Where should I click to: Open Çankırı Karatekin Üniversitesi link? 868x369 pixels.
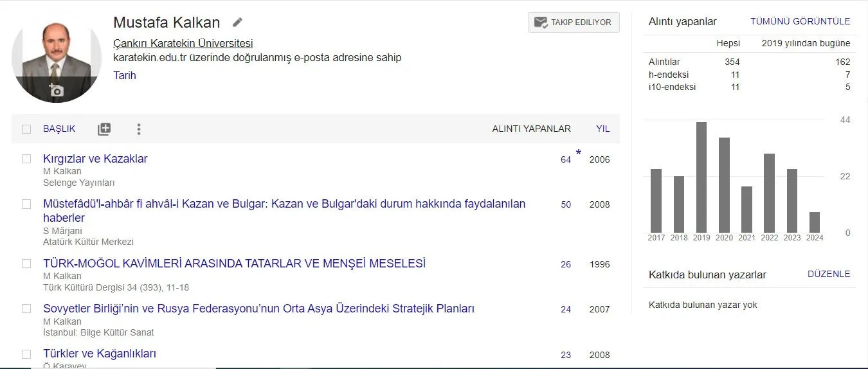click(x=183, y=44)
